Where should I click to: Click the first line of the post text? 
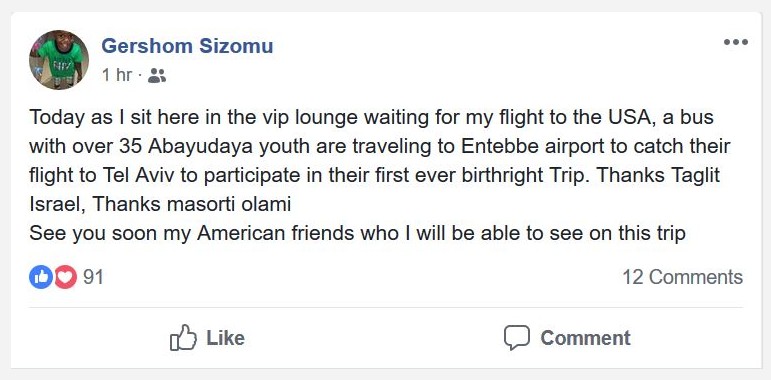371,118
